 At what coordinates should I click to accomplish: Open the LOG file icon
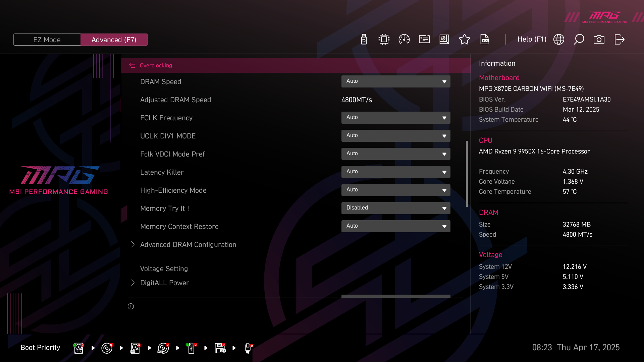coord(484,40)
